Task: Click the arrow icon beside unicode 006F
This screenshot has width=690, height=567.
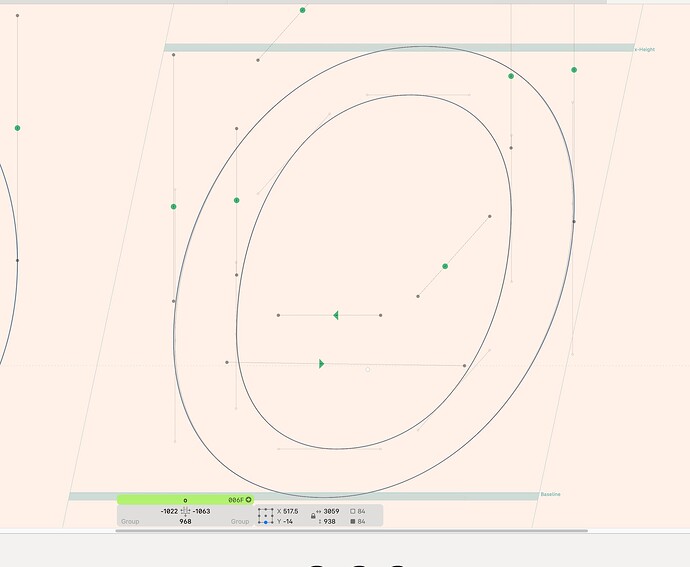Action: point(249,500)
